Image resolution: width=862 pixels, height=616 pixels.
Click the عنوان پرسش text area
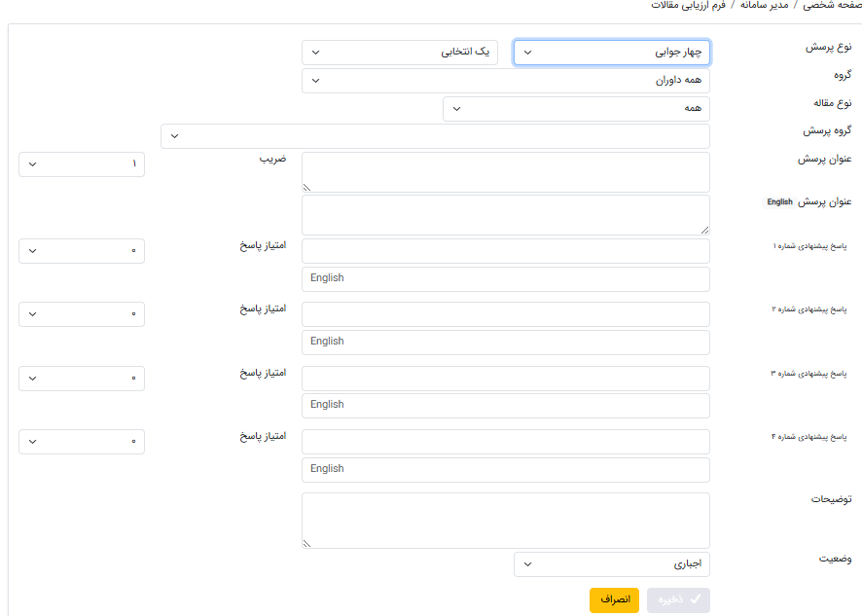click(505, 172)
